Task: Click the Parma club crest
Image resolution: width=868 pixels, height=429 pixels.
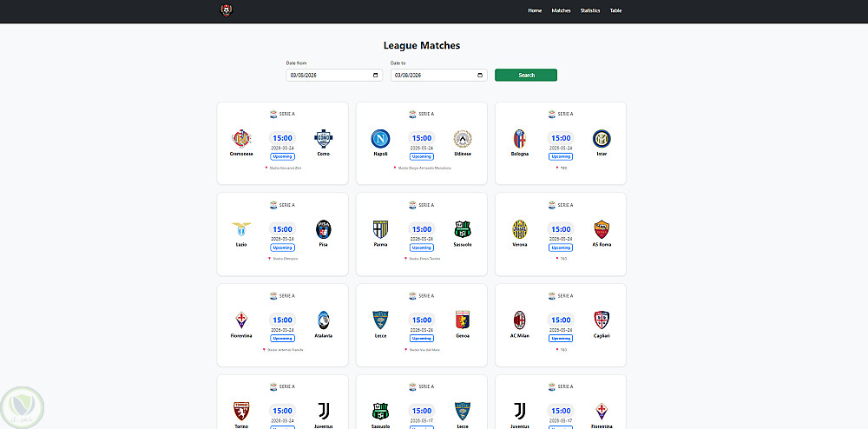Action: point(380,229)
